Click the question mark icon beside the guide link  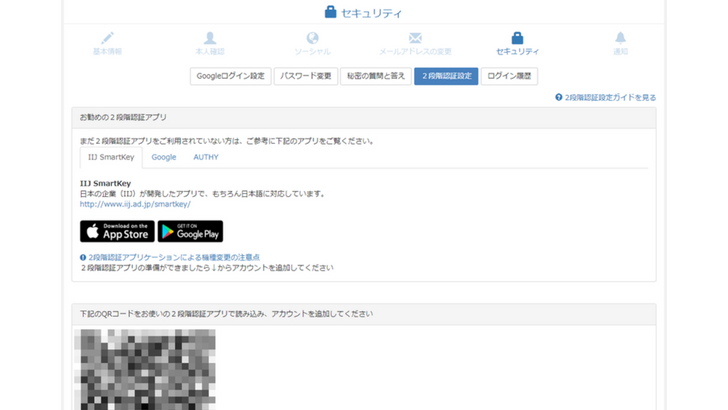[559, 97]
